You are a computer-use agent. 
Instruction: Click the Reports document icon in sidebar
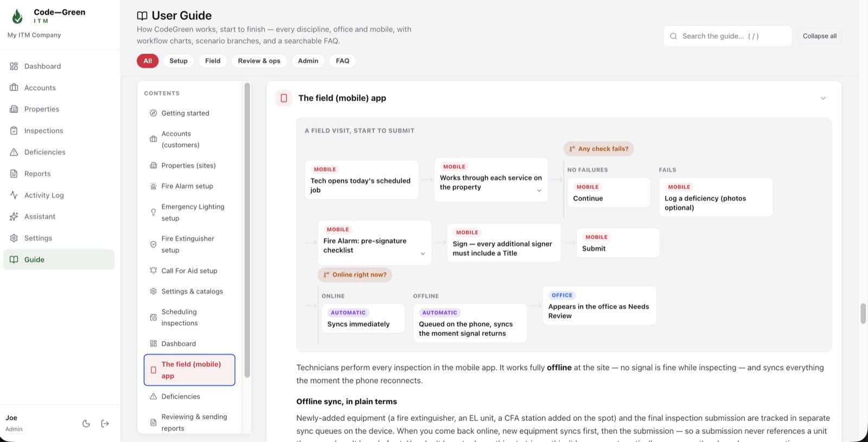pos(14,174)
